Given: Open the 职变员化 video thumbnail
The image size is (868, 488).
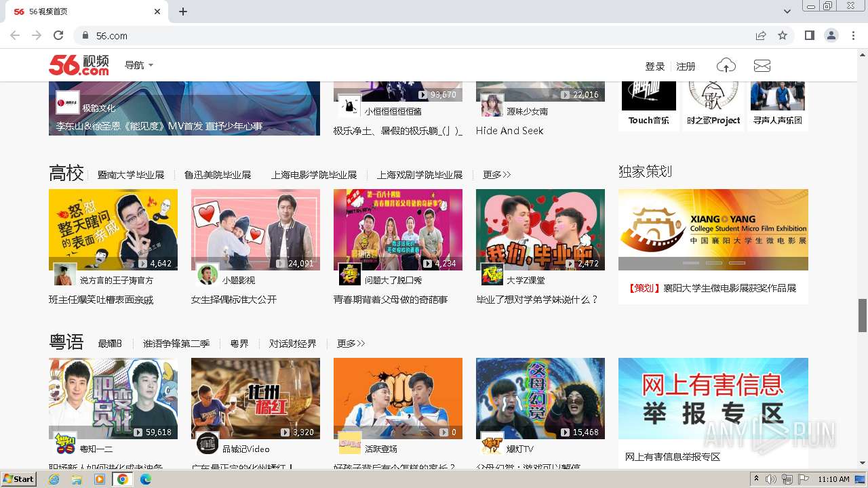Looking at the screenshot, I should 113,399.
